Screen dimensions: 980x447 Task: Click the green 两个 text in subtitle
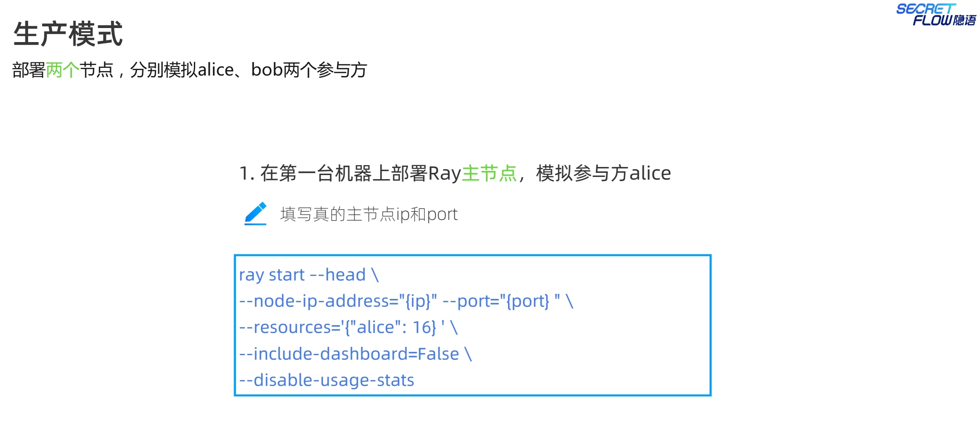pos(62,70)
